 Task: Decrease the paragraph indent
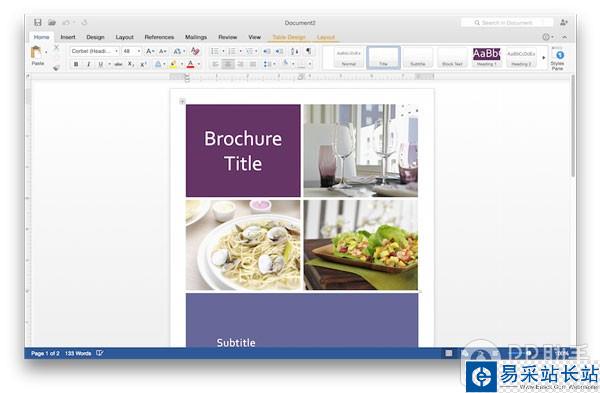tap(267, 51)
